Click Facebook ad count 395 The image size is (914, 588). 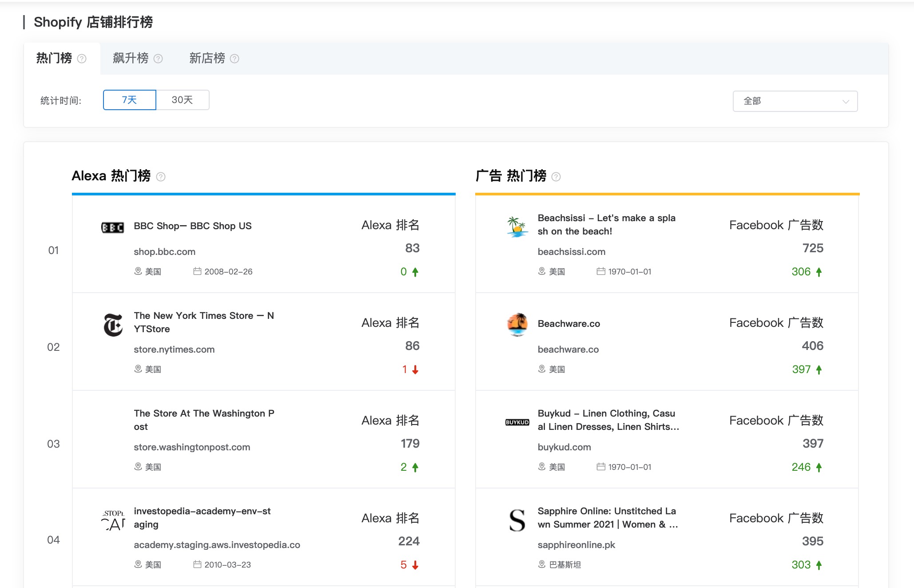(x=813, y=541)
